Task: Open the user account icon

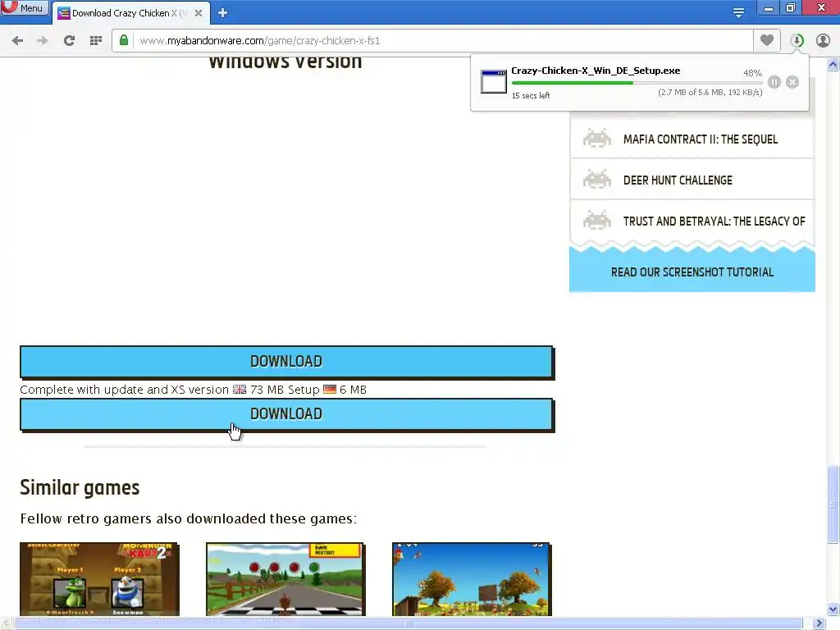Action: (823, 41)
